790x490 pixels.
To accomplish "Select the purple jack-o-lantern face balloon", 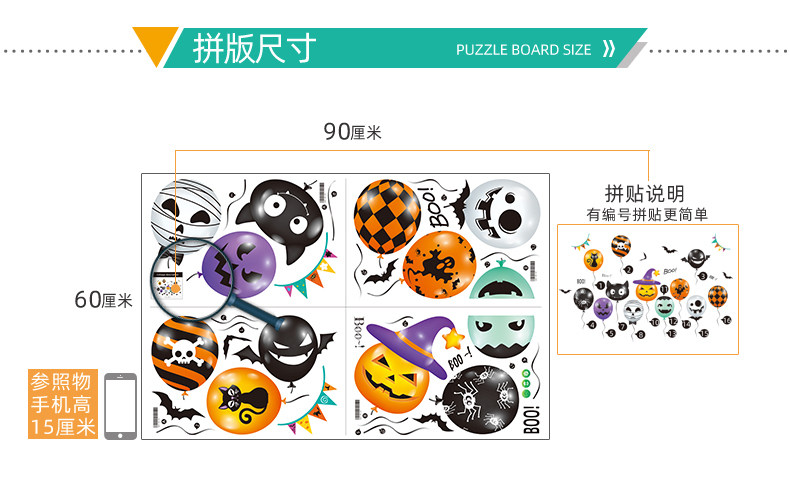I will coord(238,264).
